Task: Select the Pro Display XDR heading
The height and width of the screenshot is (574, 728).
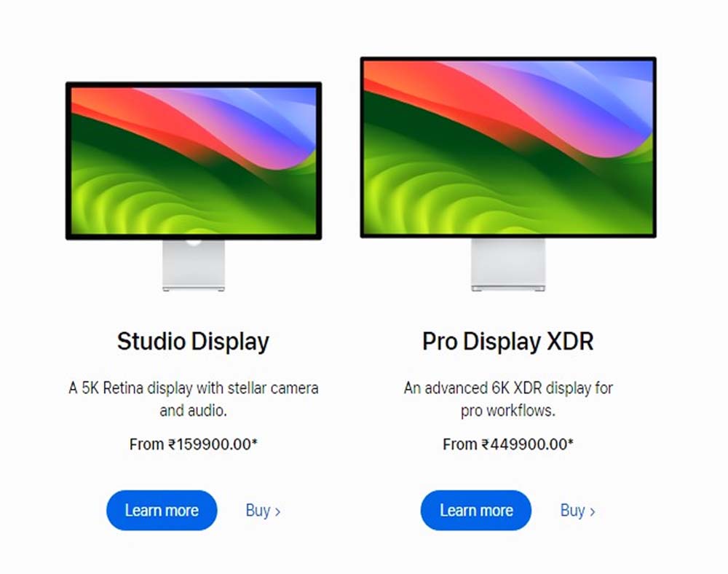Action: click(508, 342)
